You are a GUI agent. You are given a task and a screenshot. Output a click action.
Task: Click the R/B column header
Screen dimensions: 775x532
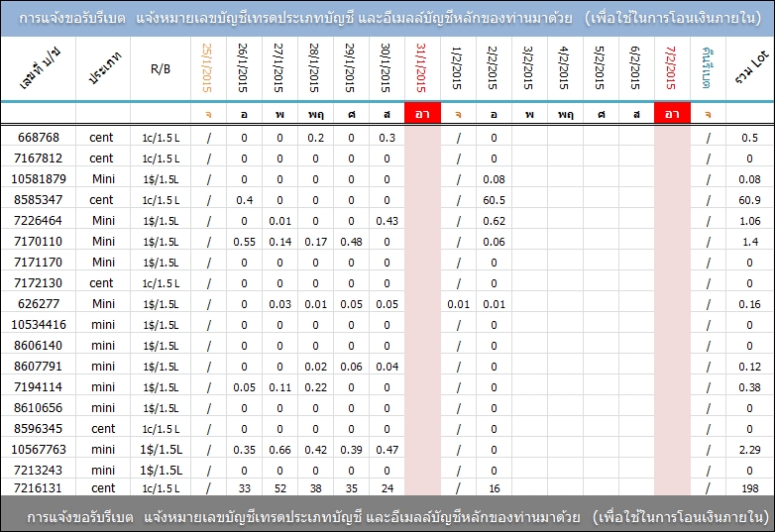click(161, 68)
